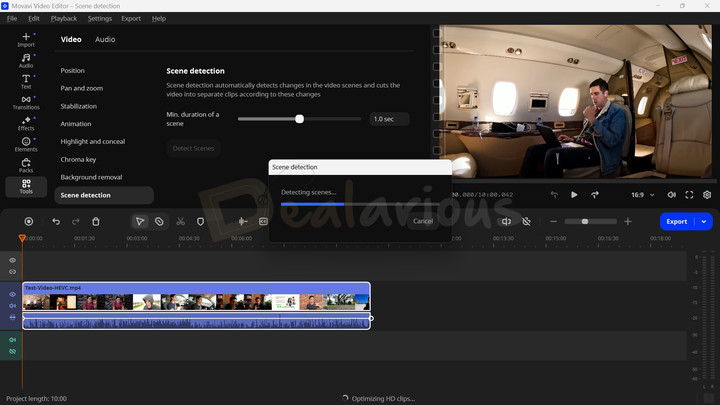The image size is (720, 405).
Task: Toggle link on upper overlay track
Action: pyautogui.click(x=12, y=271)
